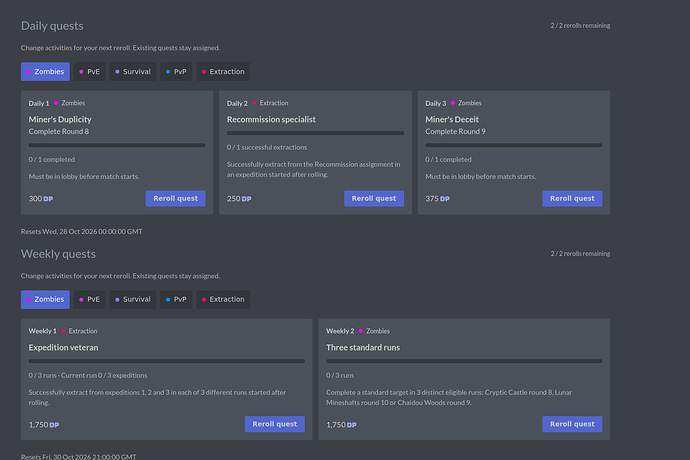Toggle PvE activity in Weekly quests
This screenshot has width=690, height=460.
click(x=89, y=299)
